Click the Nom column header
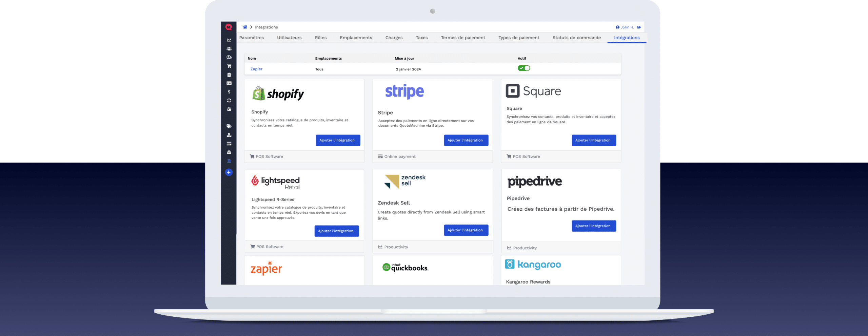 coord(252,58)
